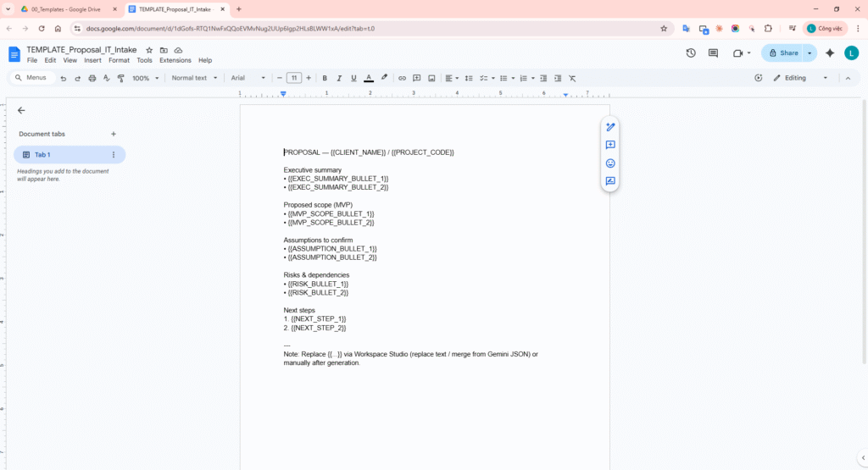
Task: Toggle italic formatting
Action: point(339,78)
